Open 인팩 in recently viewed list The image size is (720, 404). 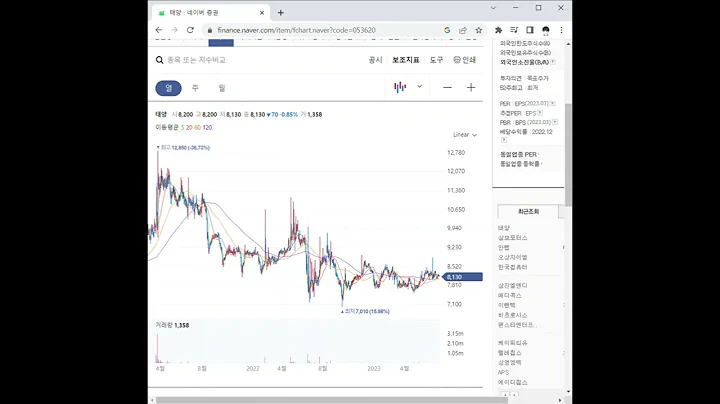(504, 247)
